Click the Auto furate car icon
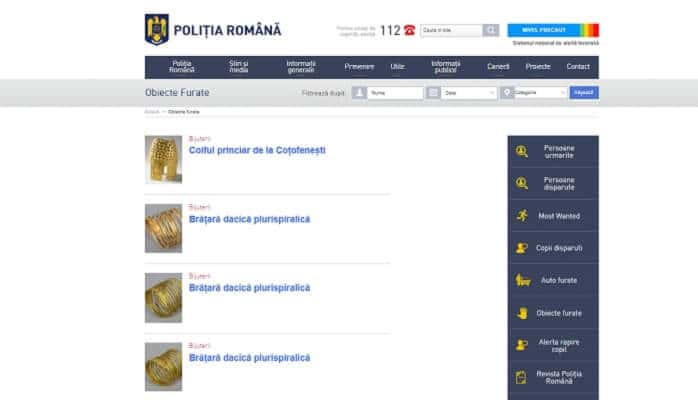 pos(521,280)
